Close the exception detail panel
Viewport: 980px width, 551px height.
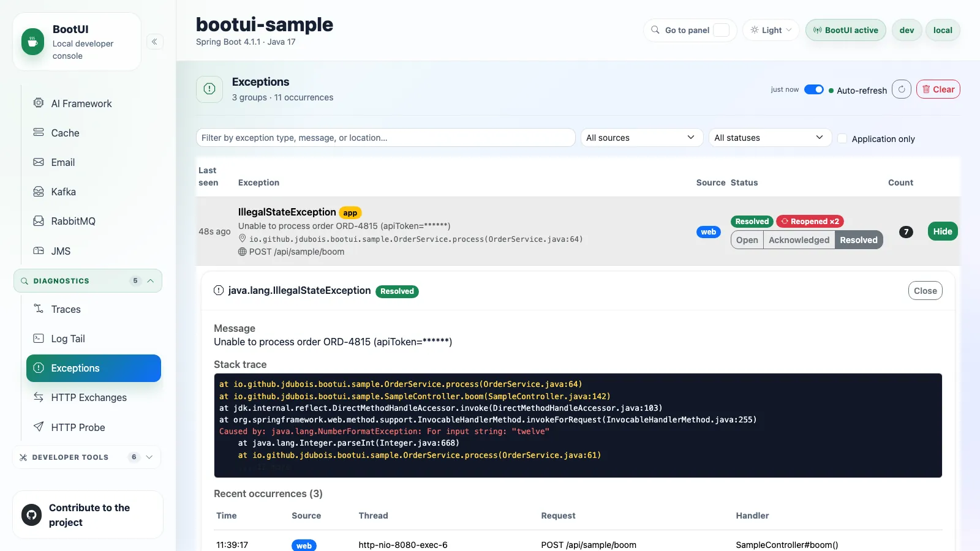click(925, 291)
